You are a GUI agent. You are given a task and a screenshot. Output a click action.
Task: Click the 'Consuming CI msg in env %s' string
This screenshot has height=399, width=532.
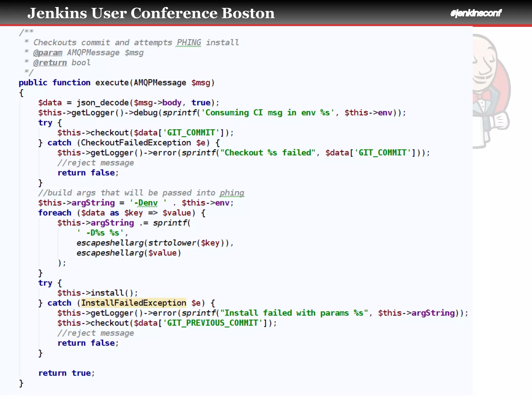click(x=268, y=113)
